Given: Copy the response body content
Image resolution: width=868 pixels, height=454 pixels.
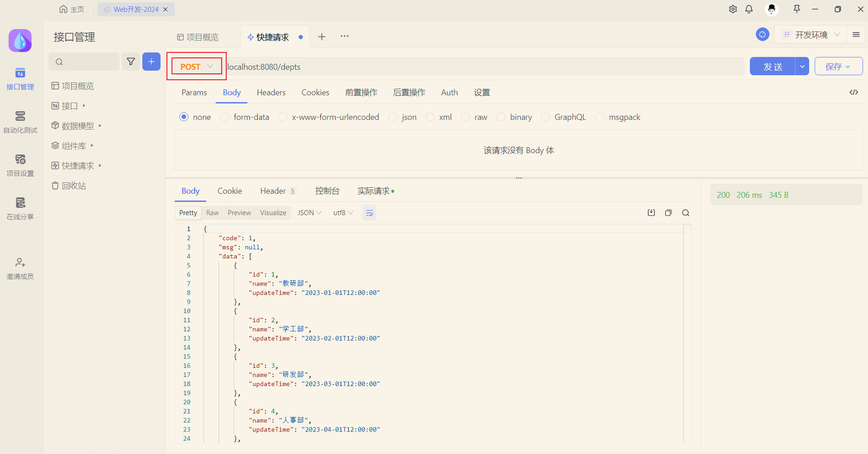Looking at the screenshot, I should tap(668, 212).
